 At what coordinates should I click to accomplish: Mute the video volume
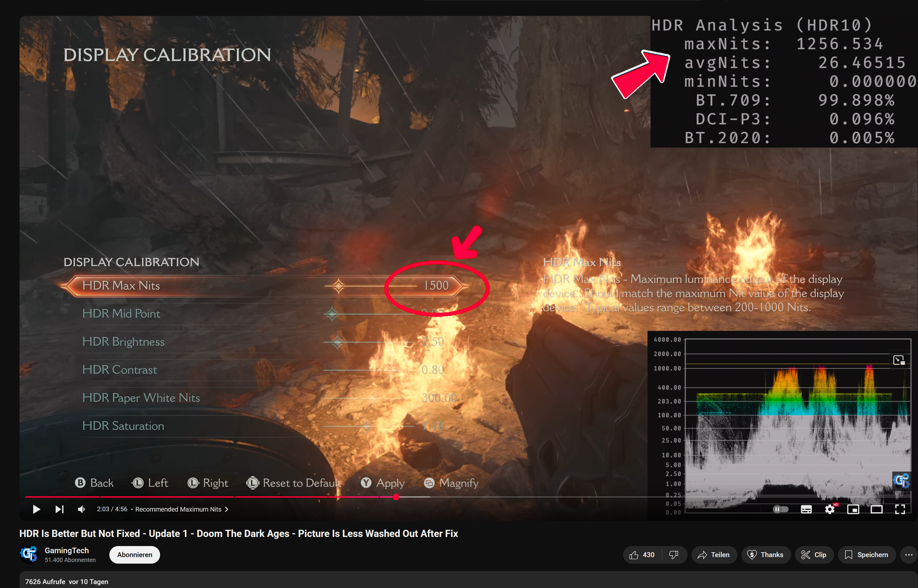(x=81, y=509)
